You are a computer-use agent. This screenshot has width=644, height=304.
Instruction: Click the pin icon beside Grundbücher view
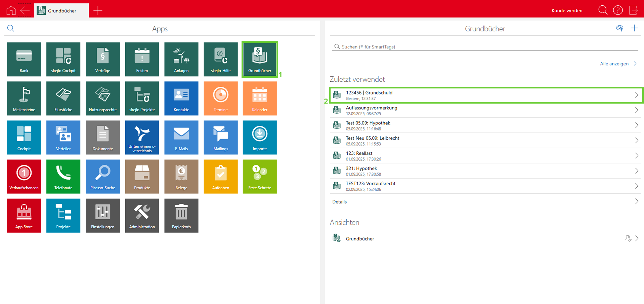tap(628, 238)
